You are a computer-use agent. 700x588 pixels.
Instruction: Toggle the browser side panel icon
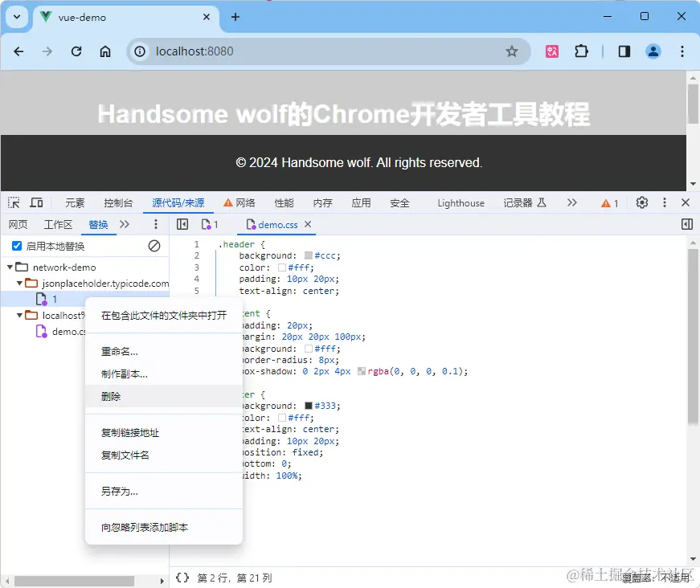coord(624,51)
